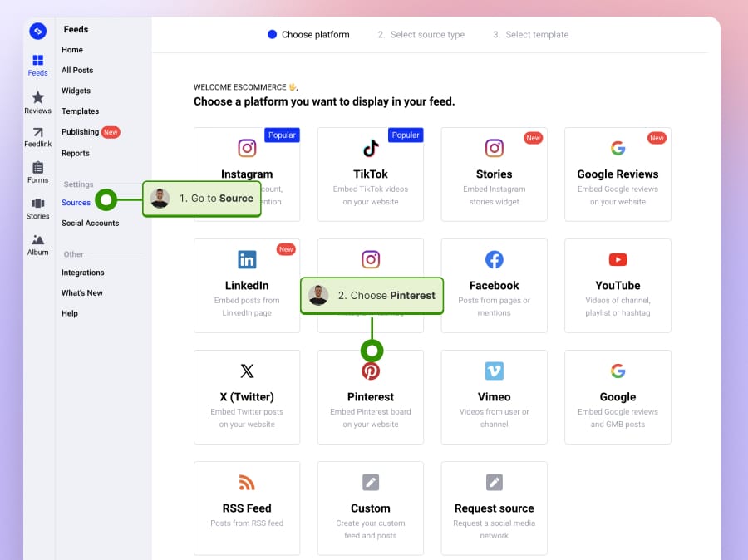
Task: Open Integrations menu item
Action: tap(82, 273)
